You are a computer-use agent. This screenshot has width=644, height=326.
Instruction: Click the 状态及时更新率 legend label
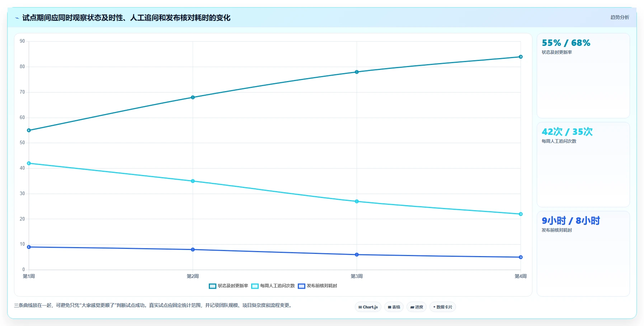pyautogui.click(x=233, y=286)
